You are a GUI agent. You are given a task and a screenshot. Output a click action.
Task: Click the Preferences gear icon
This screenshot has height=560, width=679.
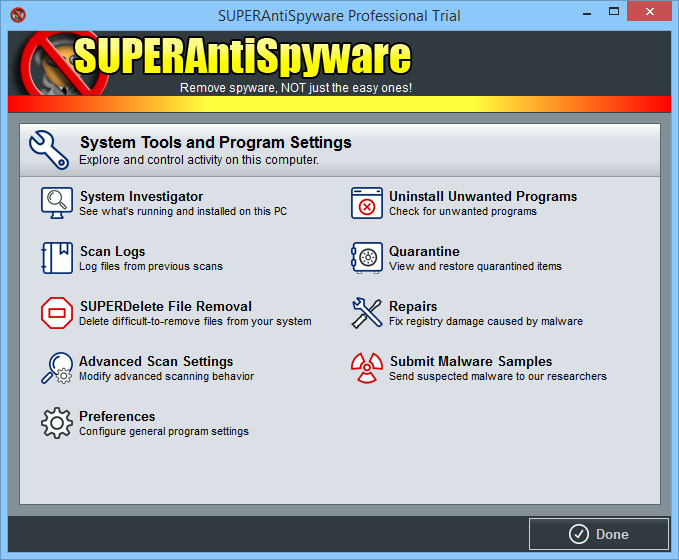pos(56,423)
